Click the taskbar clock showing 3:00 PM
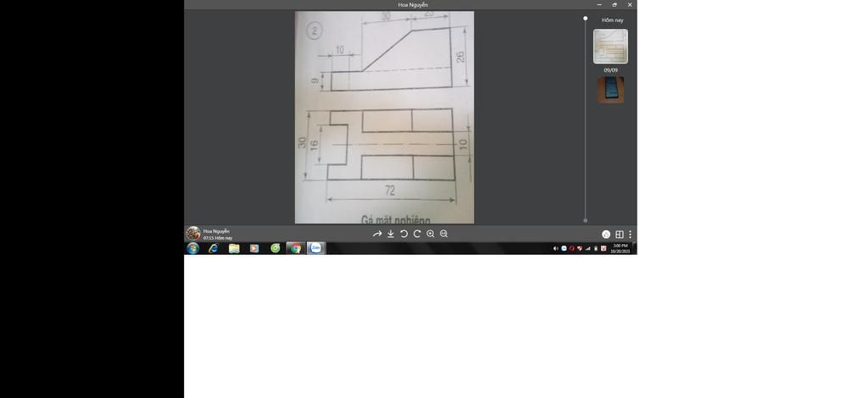 click(620, 248)
